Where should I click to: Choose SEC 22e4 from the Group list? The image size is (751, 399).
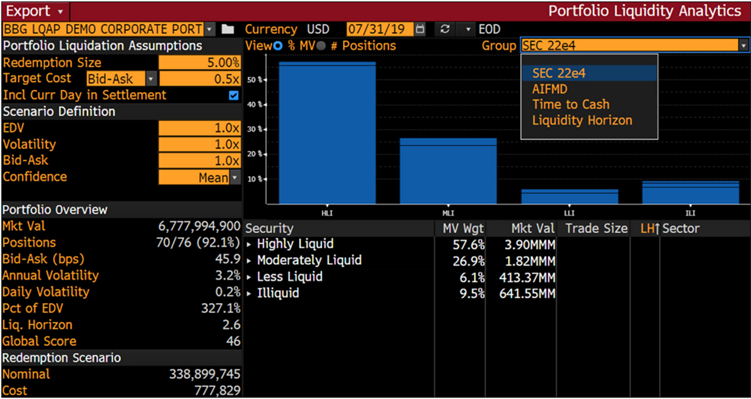coord(589,73)
